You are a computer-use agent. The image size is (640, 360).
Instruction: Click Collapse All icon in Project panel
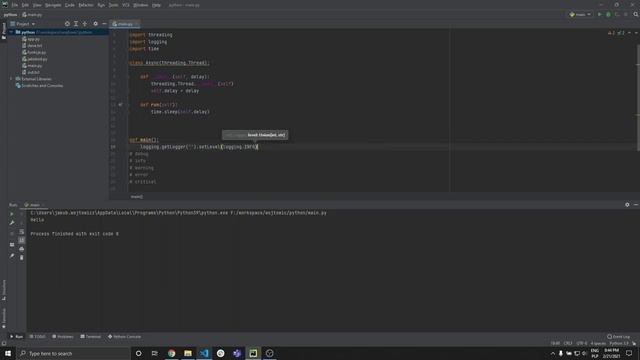coord(85,24)
